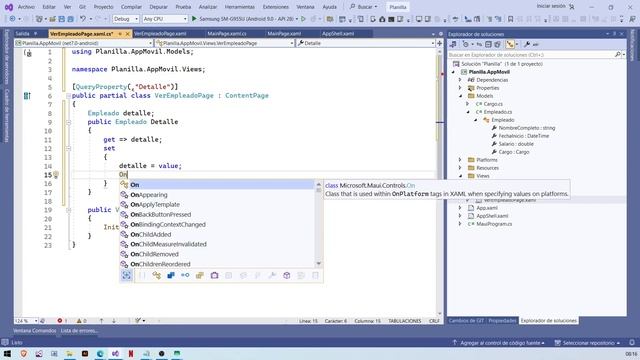
Task: Open the Archivo menu
Action: pos(27,7)
